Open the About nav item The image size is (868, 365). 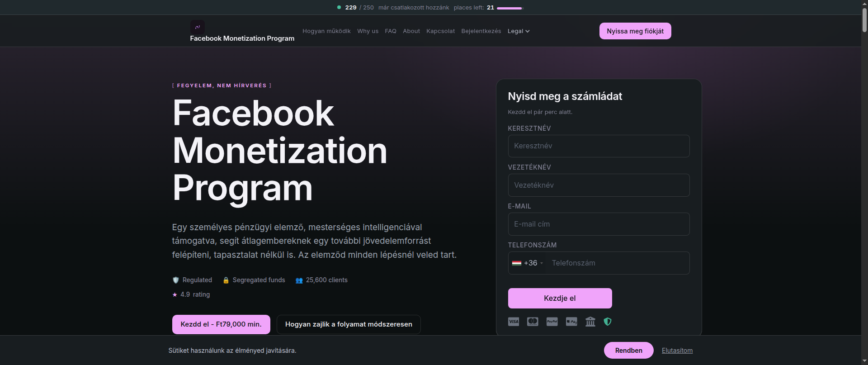point(411,31)
